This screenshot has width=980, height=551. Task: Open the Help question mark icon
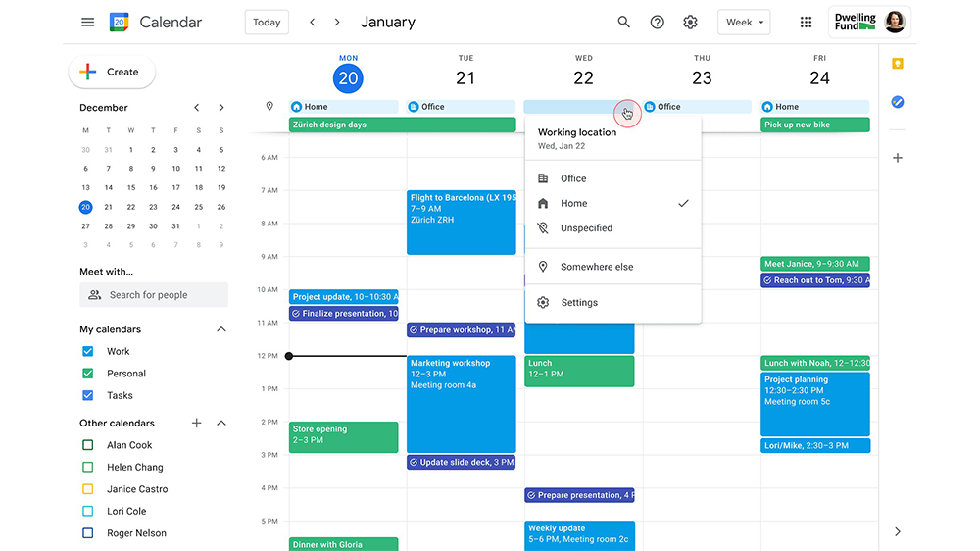[x=658, y=22]
